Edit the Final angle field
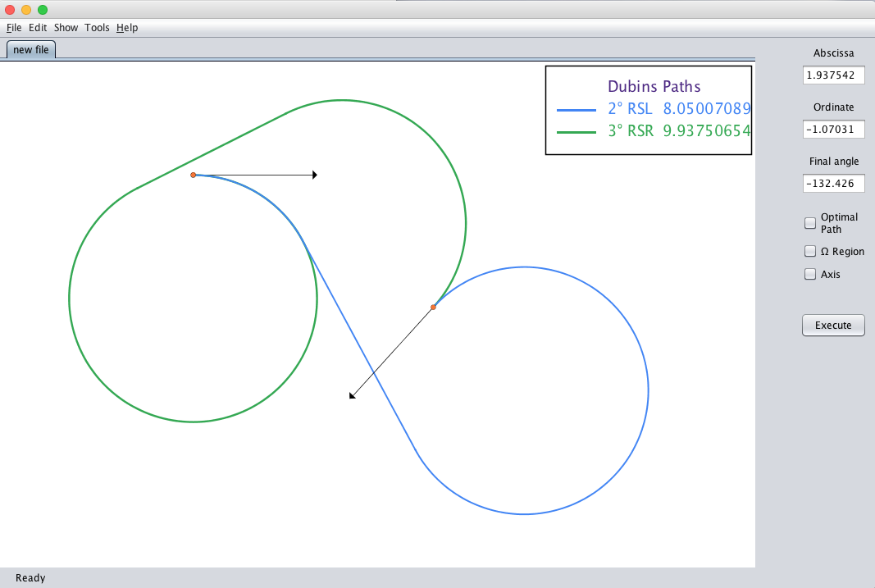Viewport: 875px width, 588px height. tap(833, 184)
